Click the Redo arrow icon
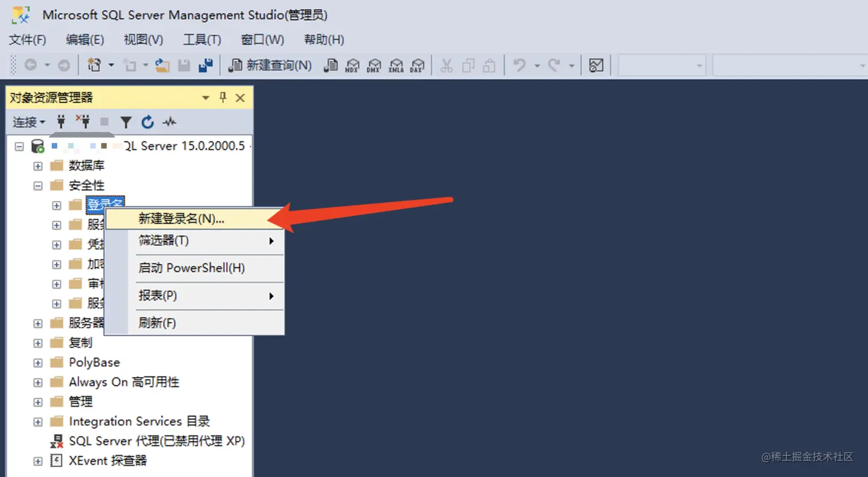Image resolution: width=868 pixels, height=477 pixels. 554,65
